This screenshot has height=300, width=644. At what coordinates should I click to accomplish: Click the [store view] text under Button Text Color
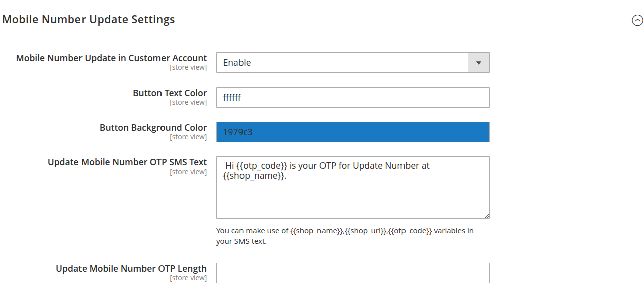[x=188, y=103]
